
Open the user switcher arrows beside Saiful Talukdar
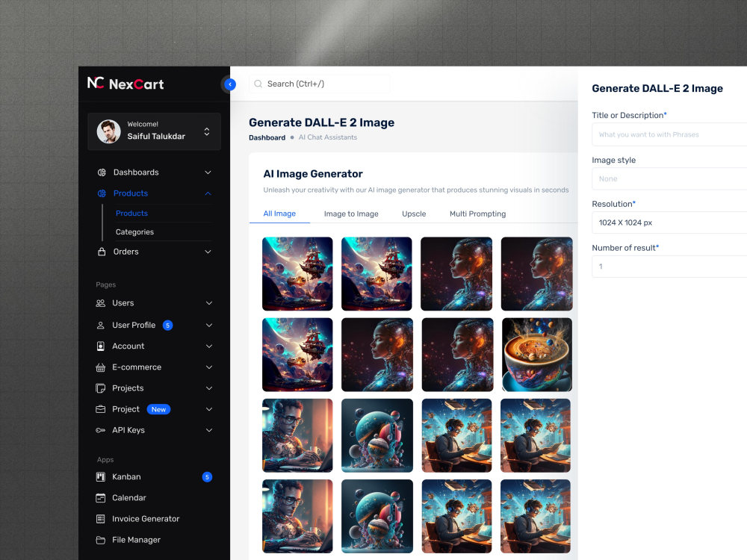pos(207,131)
